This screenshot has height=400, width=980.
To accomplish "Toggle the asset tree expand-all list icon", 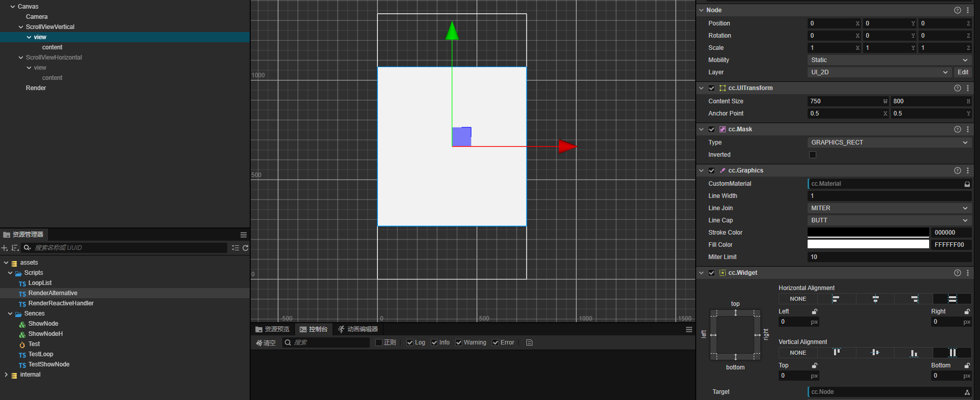I will click(235, 248).
